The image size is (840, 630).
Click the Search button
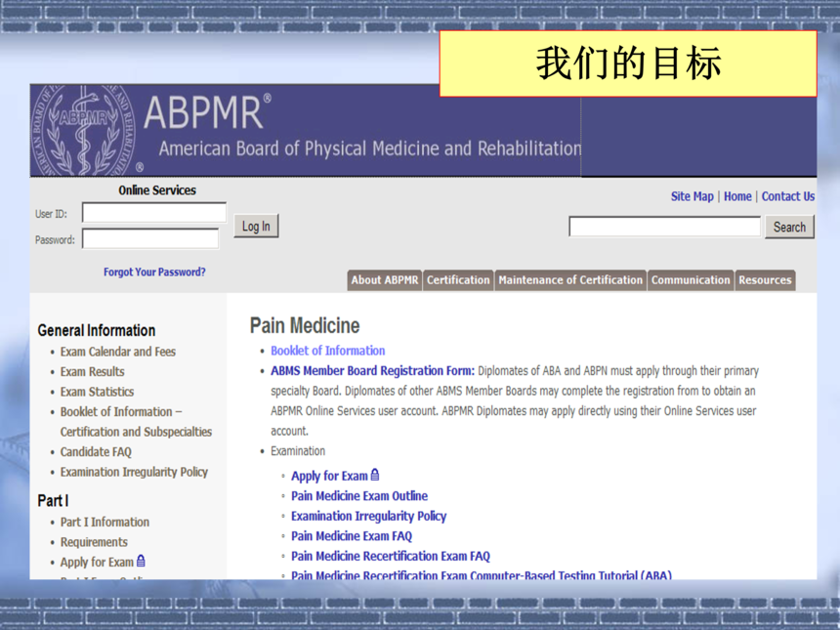pos(789,227)
